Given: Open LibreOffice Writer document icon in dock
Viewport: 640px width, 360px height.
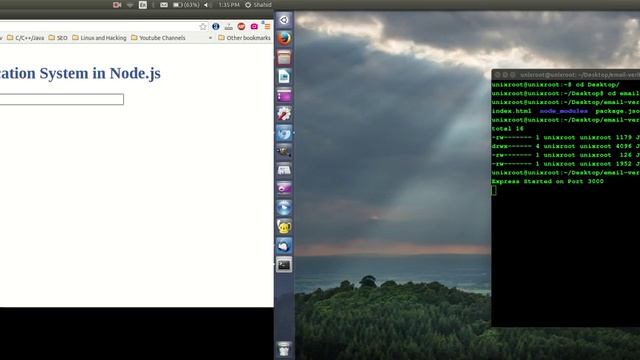Looking at the screenshot, I should (284, 76).
